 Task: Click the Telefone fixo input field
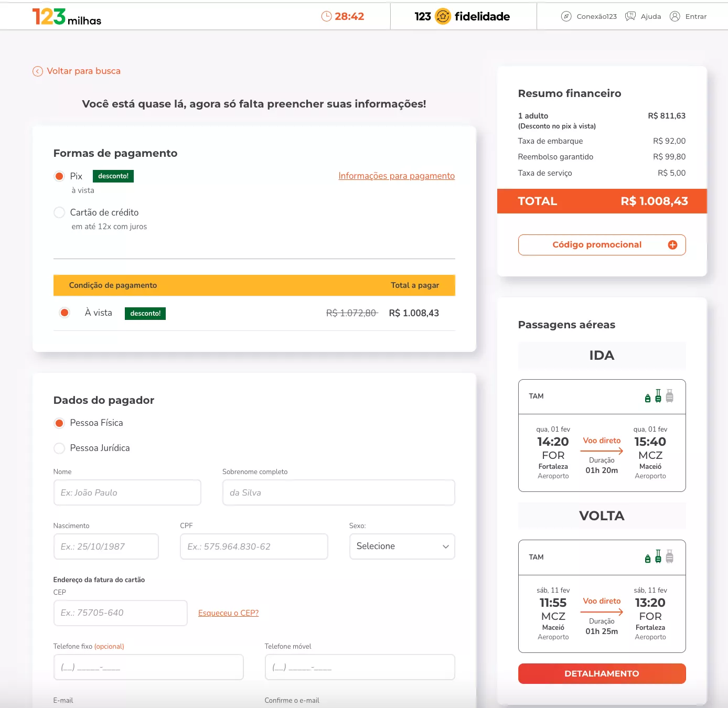(148, 667)
